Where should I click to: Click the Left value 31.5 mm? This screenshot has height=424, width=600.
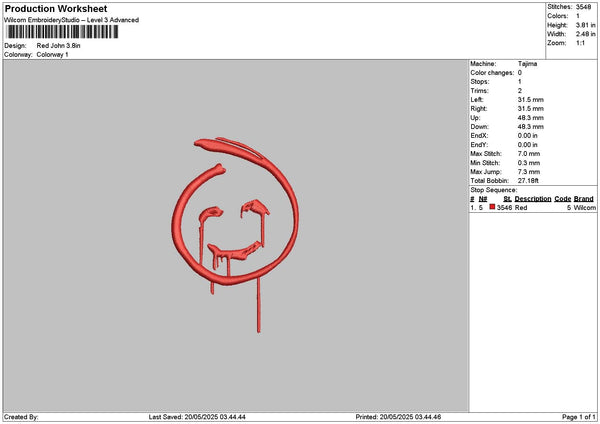pyautogui.click(x=531, y=99)
